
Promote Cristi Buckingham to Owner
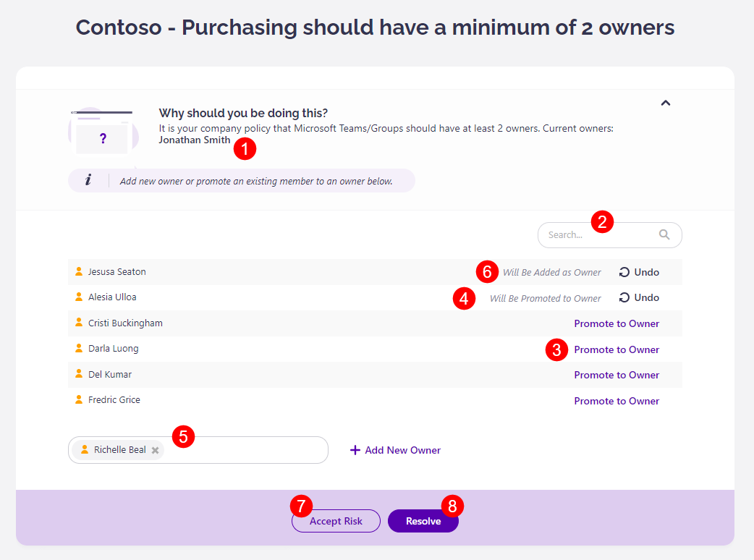[x=617, y=323]
